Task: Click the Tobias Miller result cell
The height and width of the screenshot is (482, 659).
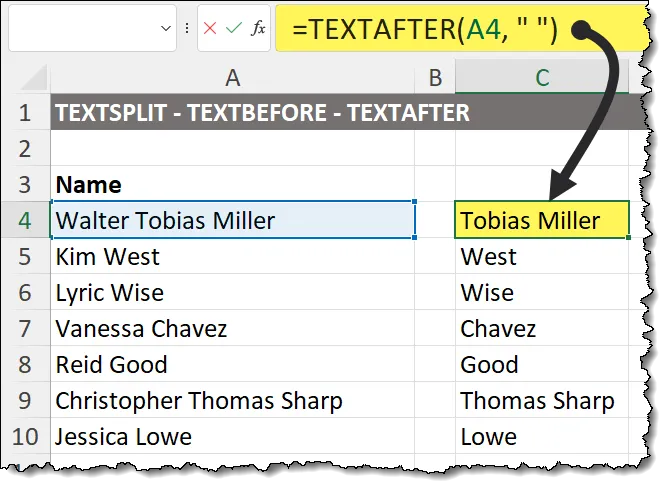Action: pos(541,220)
